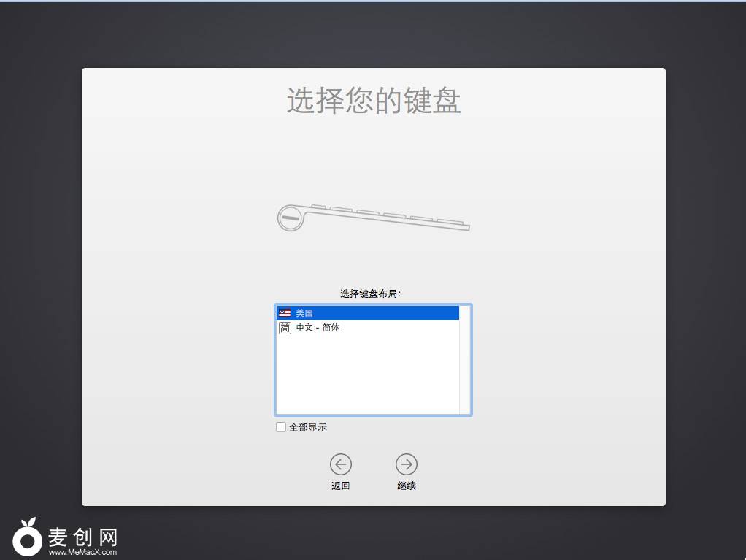Choose 中文 - 简体 keyboard layout
Viewport: 746px width, 560px height.
318,328
